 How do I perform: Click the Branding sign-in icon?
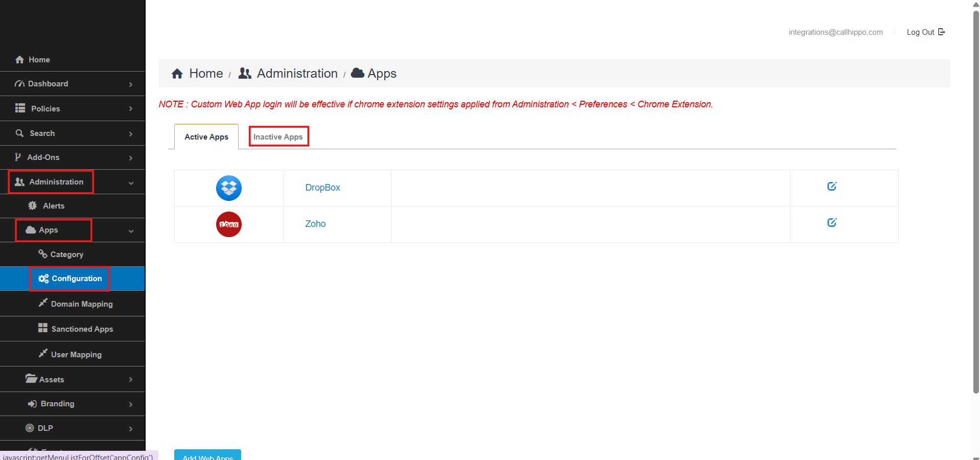[32, 404]
